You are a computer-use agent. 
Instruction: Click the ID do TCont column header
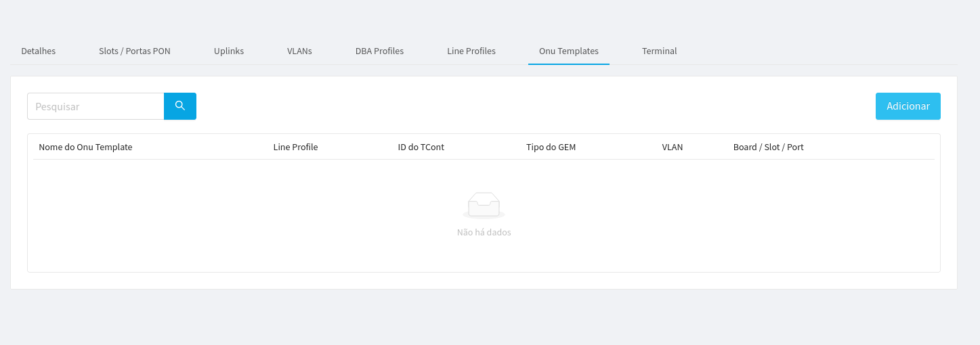(421, 147)
